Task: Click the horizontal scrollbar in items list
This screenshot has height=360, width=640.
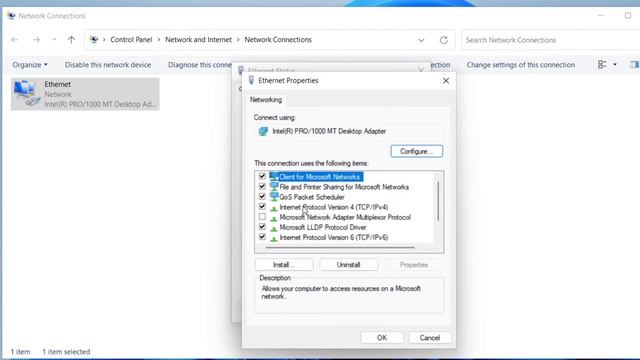Action: pos(340,247)
